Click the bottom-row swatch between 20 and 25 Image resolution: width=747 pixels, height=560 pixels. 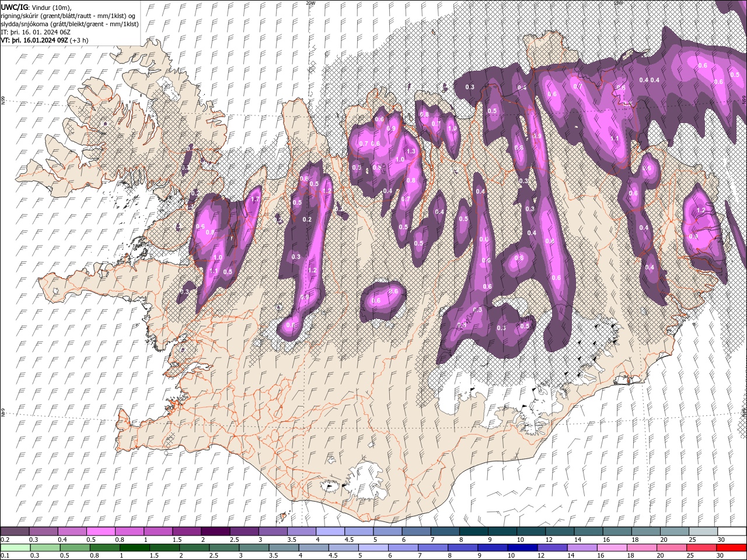672,548
